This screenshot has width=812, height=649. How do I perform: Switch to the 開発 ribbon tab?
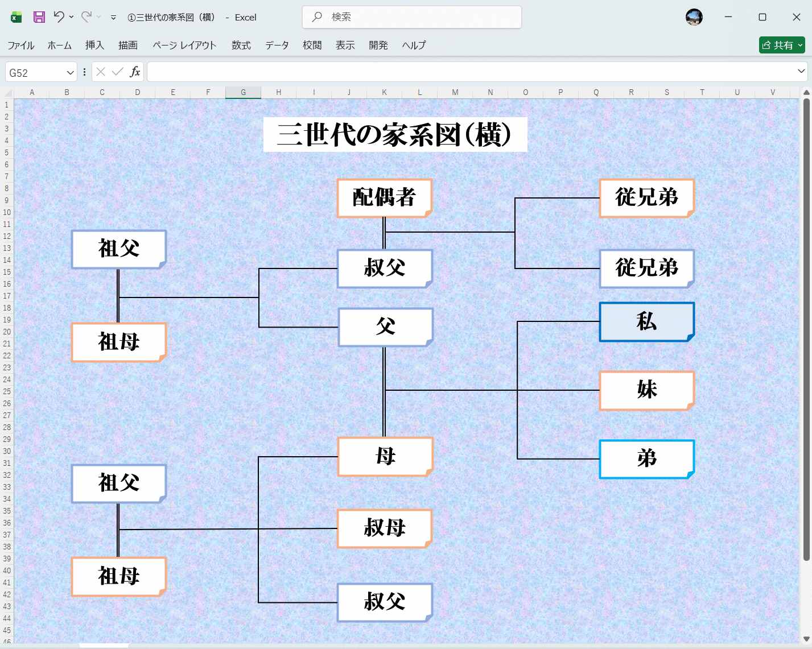tap(378, 45)
